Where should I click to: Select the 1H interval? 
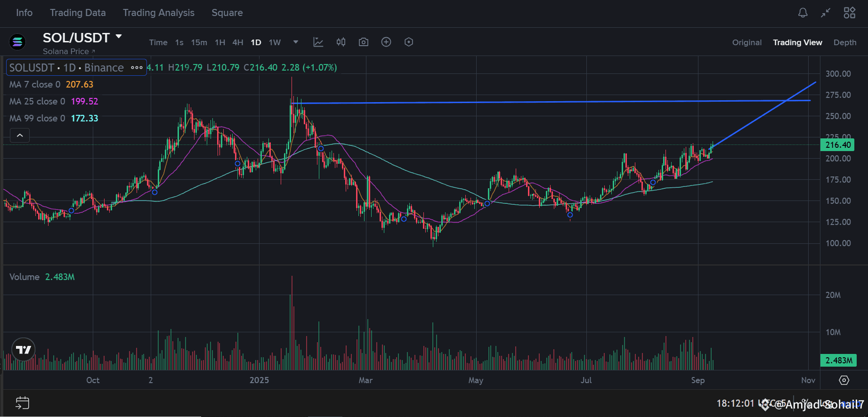pos(220,42)
